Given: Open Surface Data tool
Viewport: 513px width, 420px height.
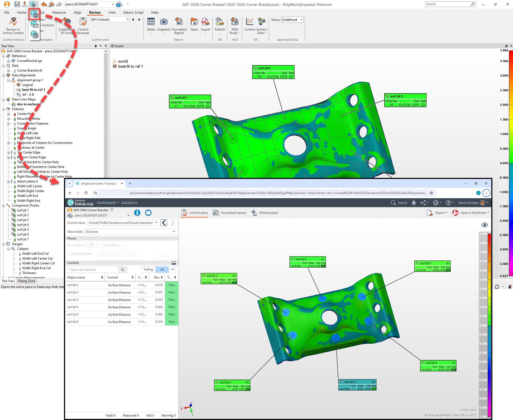Looking at the screenshot, I should pos(262,26).
